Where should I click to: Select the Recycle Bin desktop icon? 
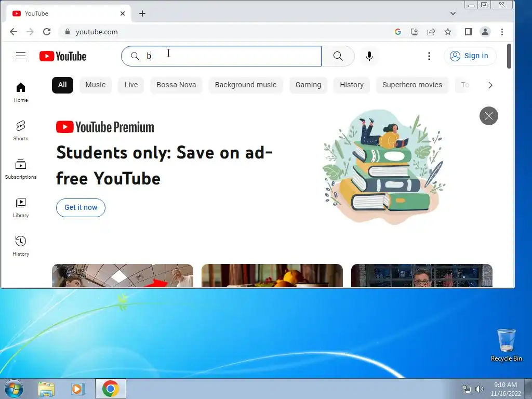pyautogui.click(x=506, y=345)
